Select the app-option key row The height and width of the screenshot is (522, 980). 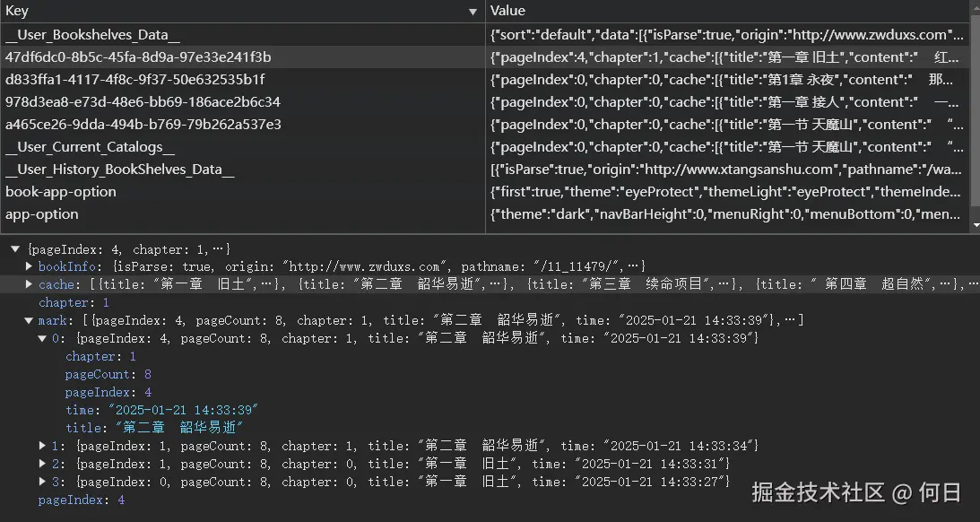point(42,214)
